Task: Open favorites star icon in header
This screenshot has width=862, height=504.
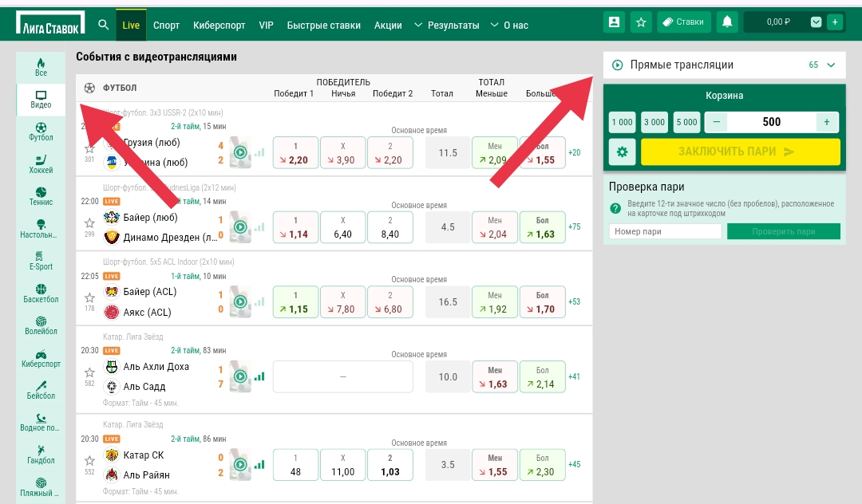Action: tap(640, 22)
